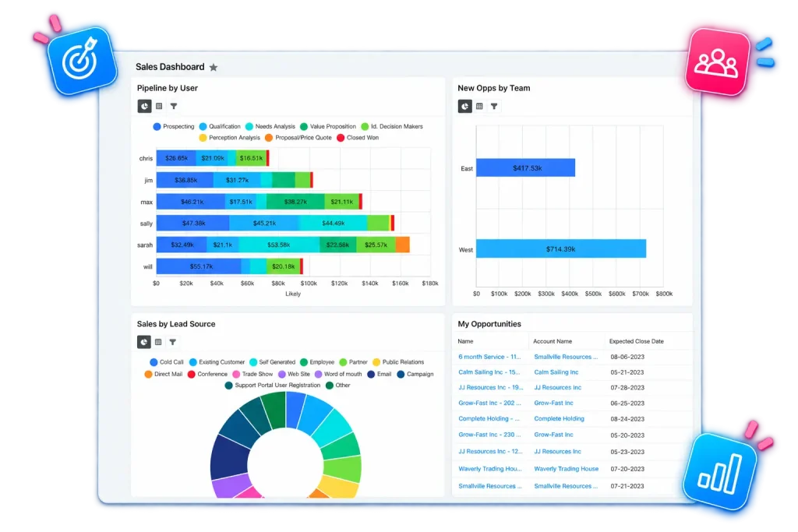Toggle Campaign legend item
Image resolution: width=798 pixels, height=532 pixels.
pos(415,374)
